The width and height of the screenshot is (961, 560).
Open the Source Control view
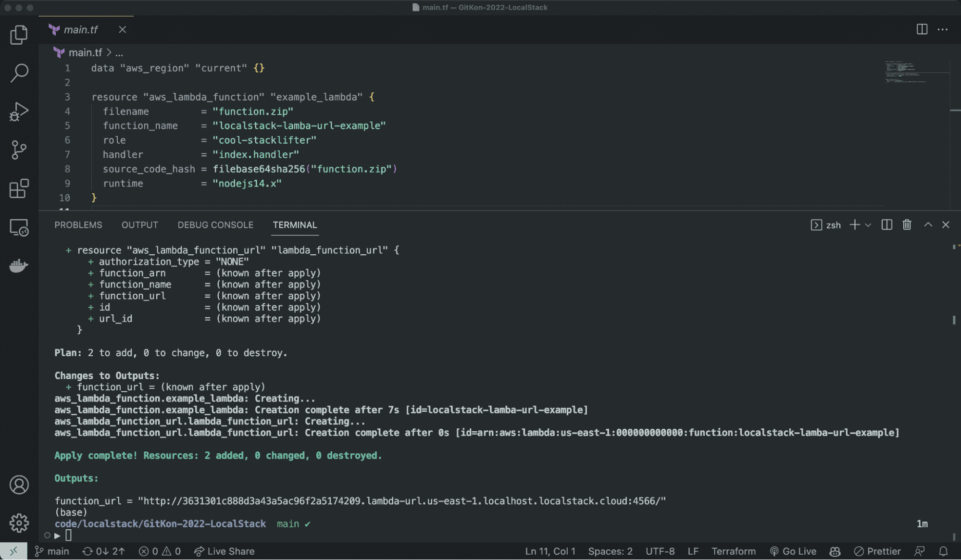19,150
